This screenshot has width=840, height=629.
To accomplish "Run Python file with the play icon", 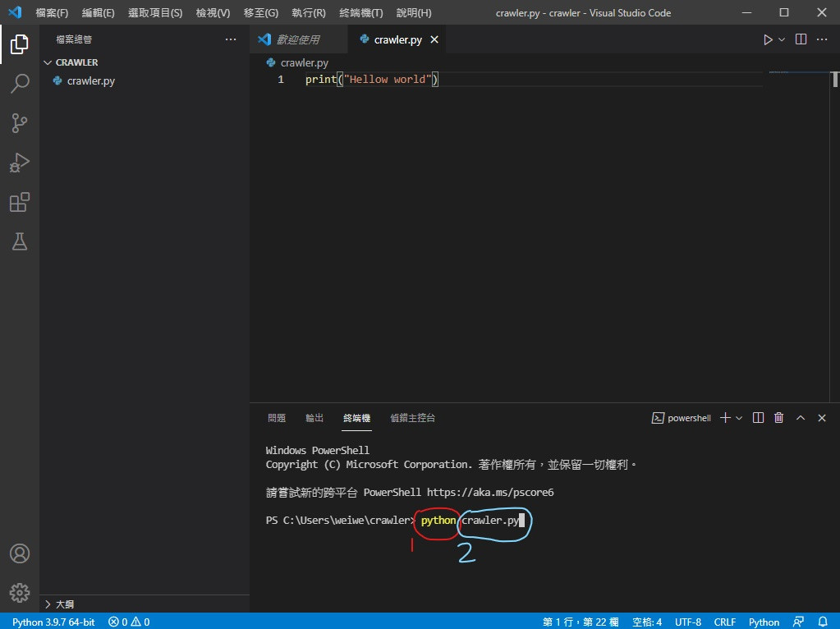I will pos(768,39).
